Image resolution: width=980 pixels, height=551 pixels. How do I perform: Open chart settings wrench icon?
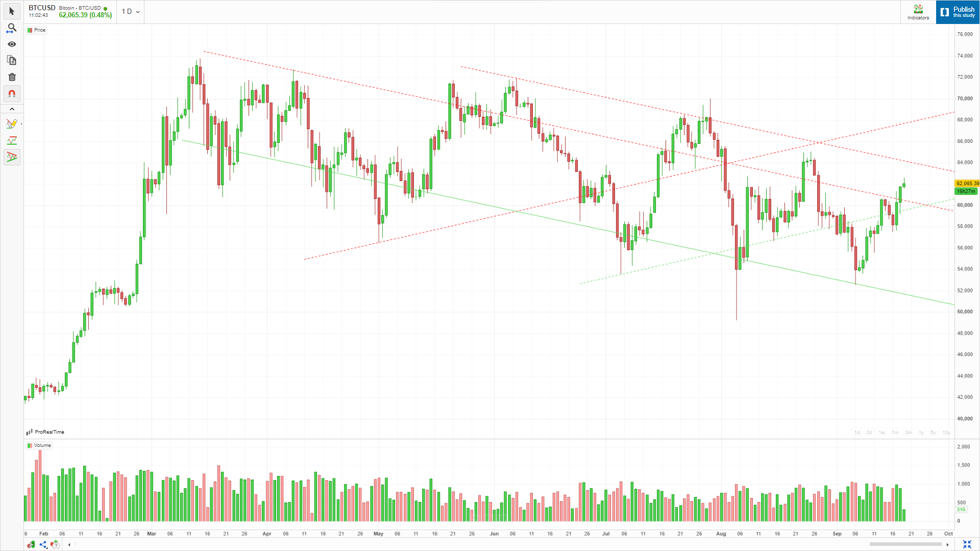tap(31, 544)
